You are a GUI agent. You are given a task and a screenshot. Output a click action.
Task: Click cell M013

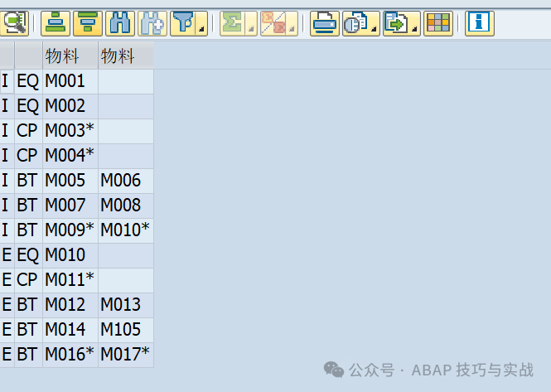coord(126,305)
